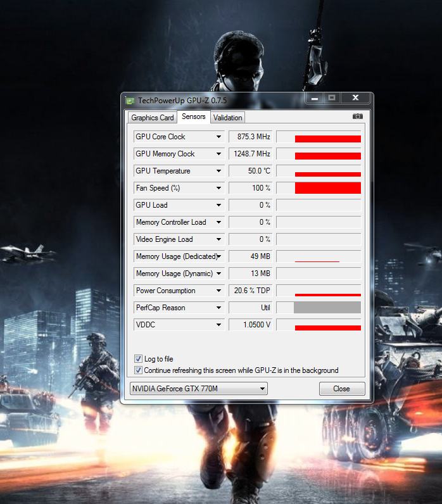The height and width of the screenshot is (504, 442).
Task: Select NVIDIA GeForce GTX 770M device dropdown
Action: pyautogui.click(x=199, y=389)
